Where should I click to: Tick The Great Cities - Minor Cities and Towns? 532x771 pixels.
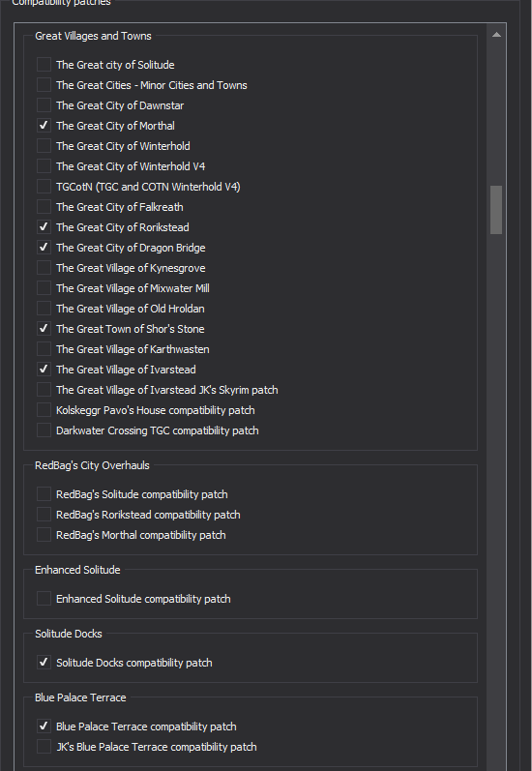coord(44,84)
